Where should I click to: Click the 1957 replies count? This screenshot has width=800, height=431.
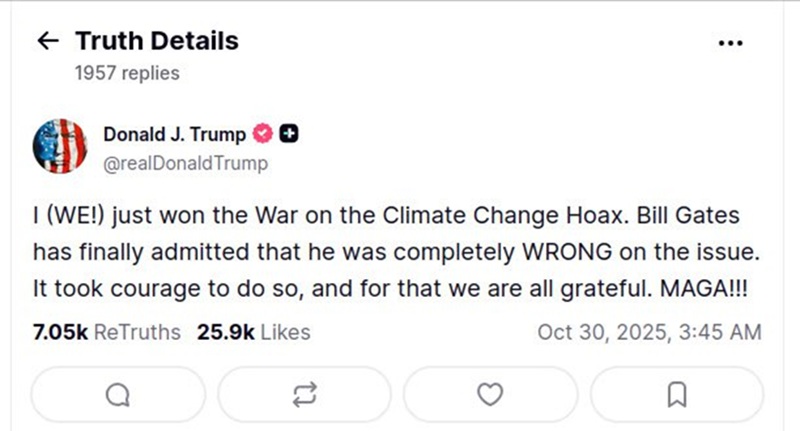127,73
